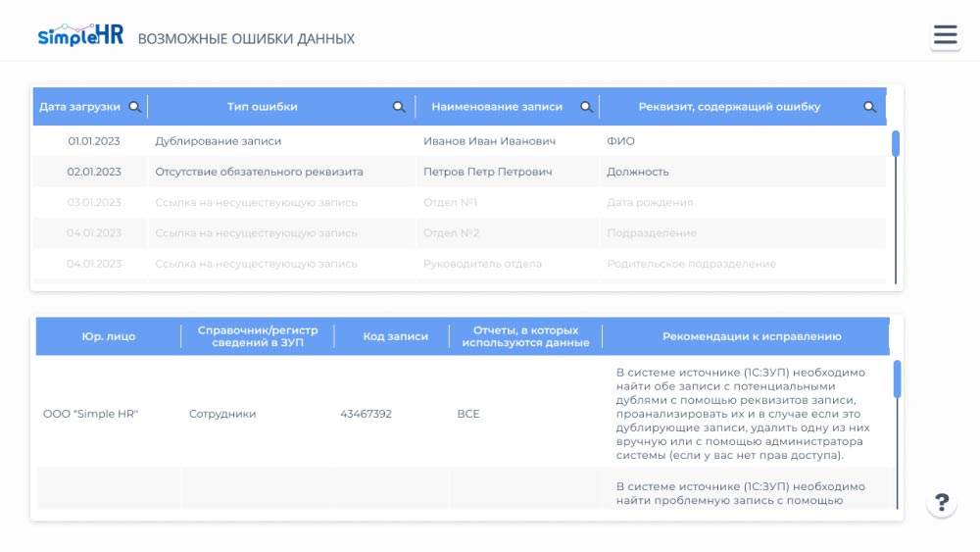Click the Юр. лицо column header
980x552 pixels.
(x=108, y=336)
